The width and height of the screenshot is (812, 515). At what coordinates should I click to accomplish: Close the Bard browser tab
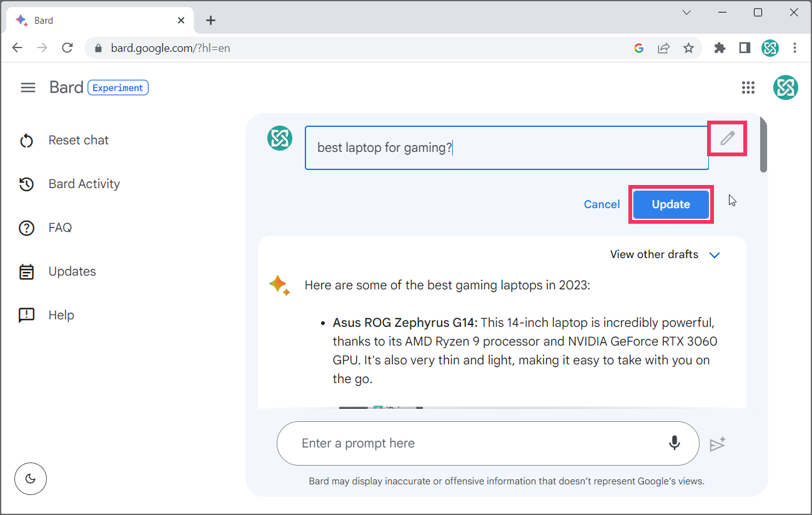point(181,20)
